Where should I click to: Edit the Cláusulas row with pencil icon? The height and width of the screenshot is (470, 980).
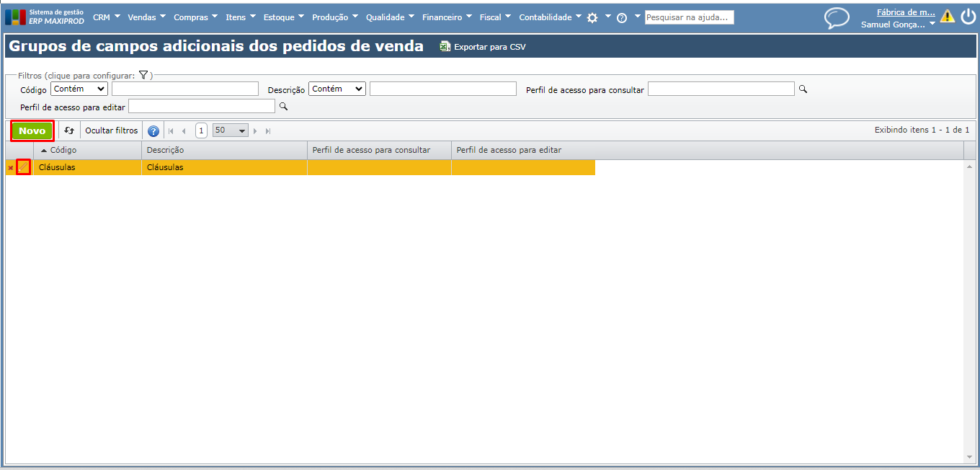[23, 167]
